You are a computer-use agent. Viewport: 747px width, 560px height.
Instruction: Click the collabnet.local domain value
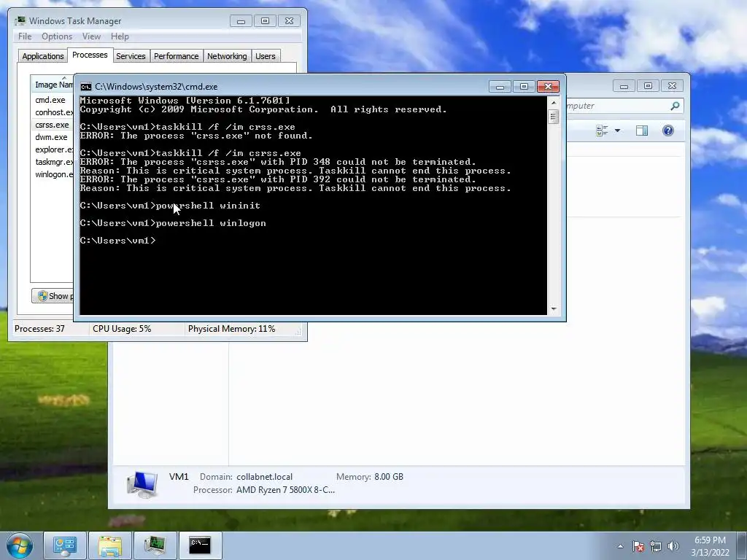pyautogui.click(x=264, y=477)
